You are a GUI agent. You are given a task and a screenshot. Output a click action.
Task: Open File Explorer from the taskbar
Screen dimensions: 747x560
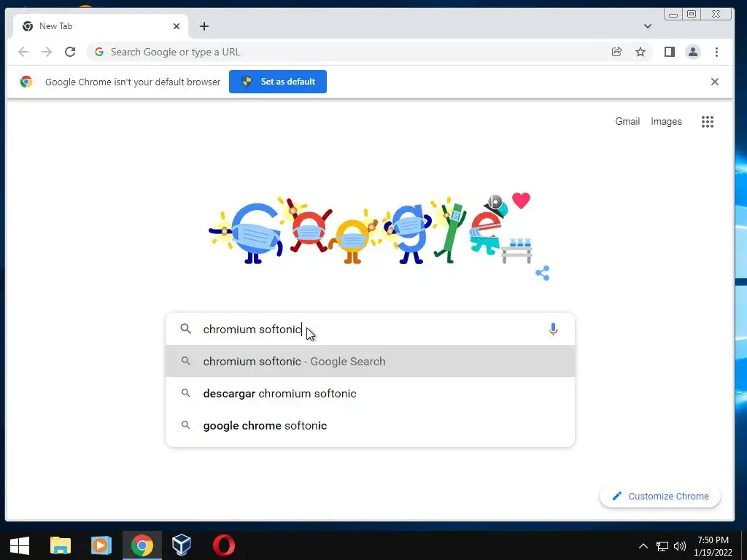pyautogui.click(x=61, y=545)
